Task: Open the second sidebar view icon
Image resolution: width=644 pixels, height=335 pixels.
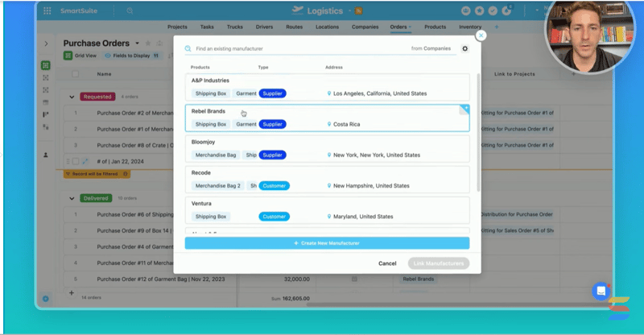Action: click(46, 77)
